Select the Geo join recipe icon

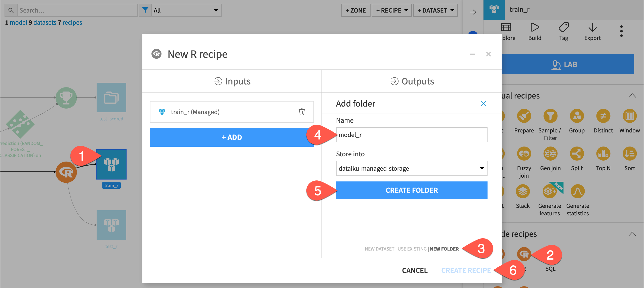[x=550, y=154]
